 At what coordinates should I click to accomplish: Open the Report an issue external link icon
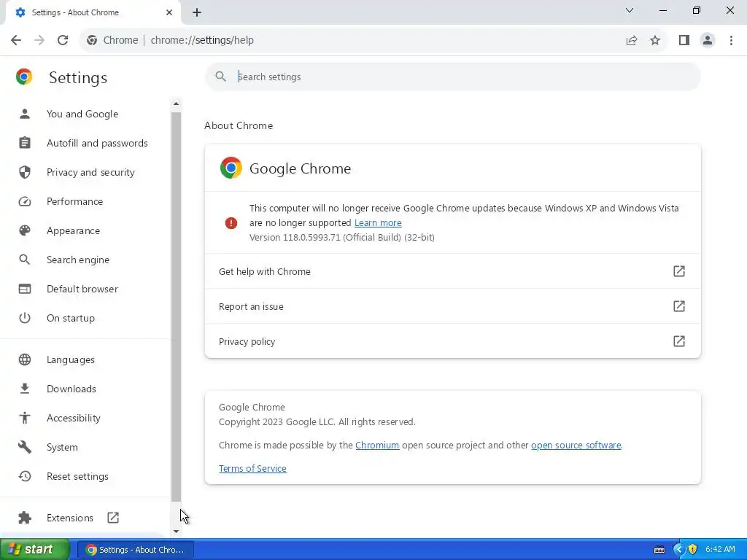(x=679, y=306)
